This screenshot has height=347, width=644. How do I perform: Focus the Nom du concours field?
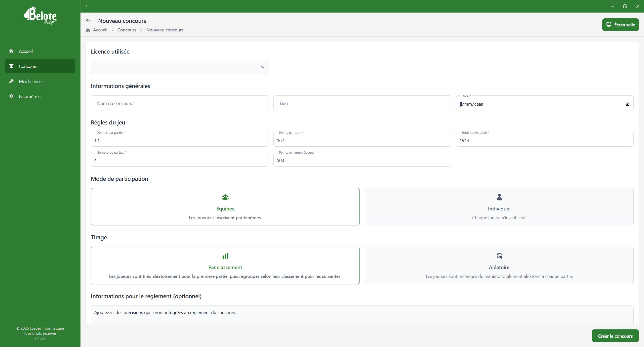point(179,103)
